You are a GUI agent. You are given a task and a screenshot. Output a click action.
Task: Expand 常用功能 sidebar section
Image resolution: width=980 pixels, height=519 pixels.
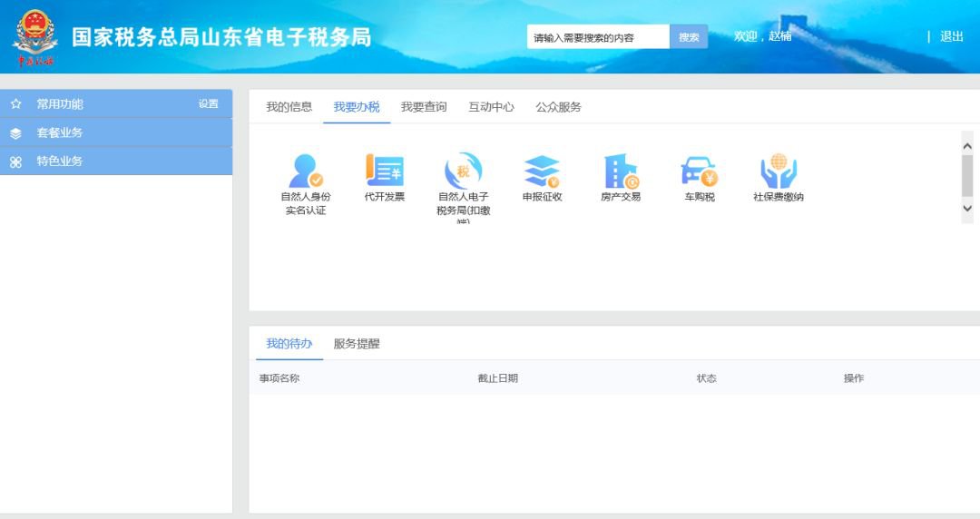60,104
